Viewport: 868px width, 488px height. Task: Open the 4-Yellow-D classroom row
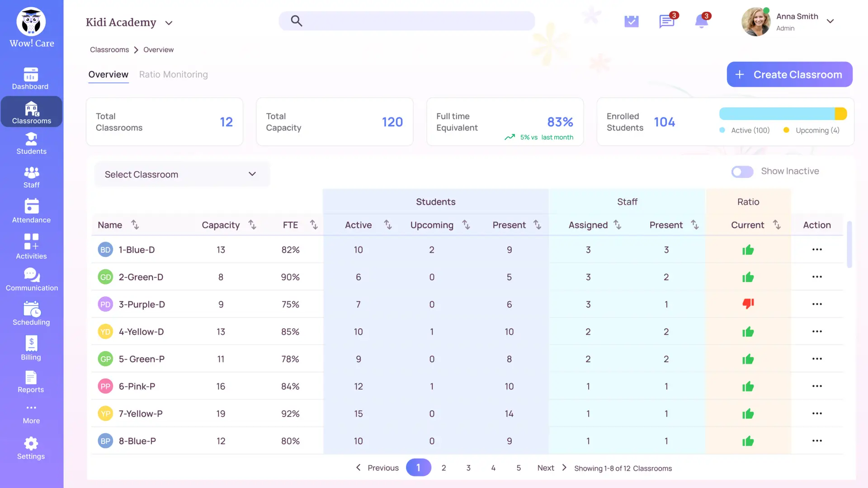pos(467,332)
